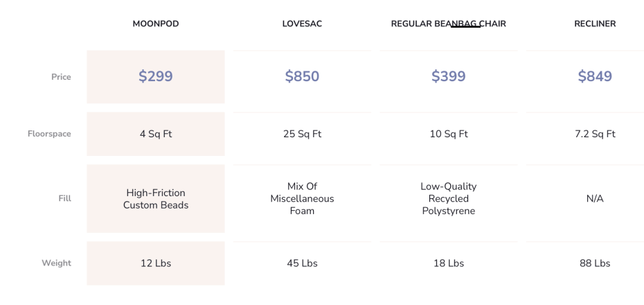Click the 7.2 Sq Ft value
The width and height of the screenshot is (644, 305).
coord(595,134)
